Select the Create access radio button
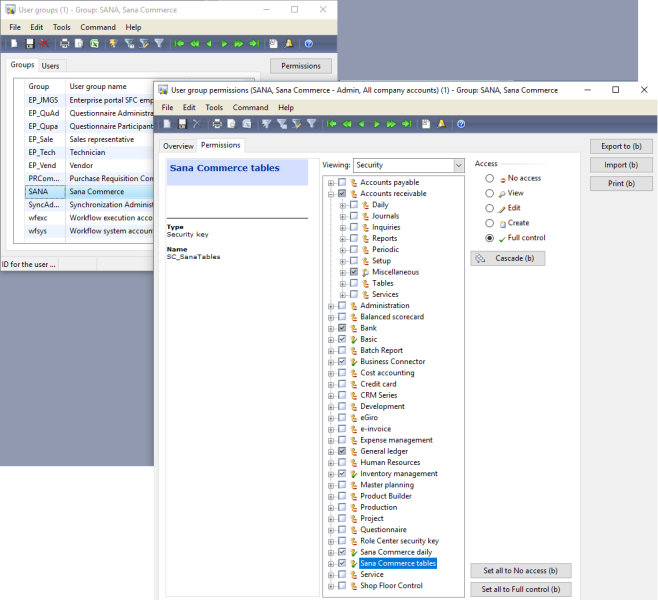658x600 pixels. (x=489, y=223)
